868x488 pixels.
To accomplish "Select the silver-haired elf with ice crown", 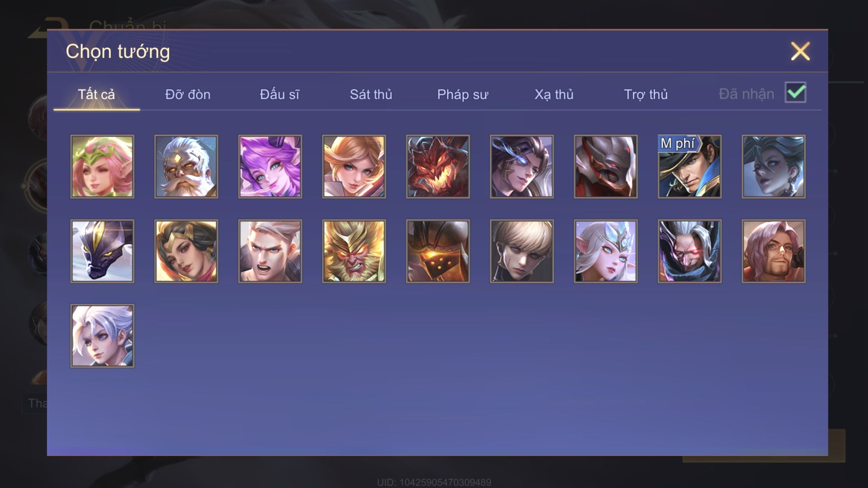I will [x=606, y=251].
